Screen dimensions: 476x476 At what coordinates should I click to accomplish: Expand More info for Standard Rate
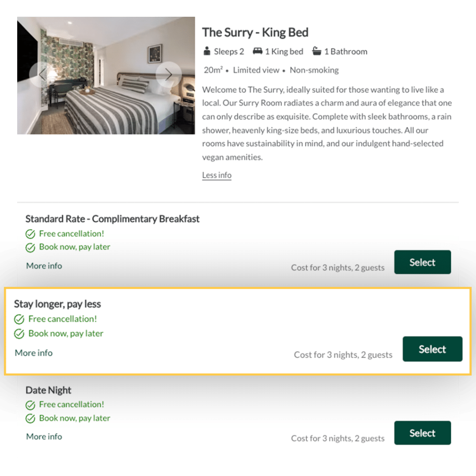pyautogui.click(x=44, y=266)
